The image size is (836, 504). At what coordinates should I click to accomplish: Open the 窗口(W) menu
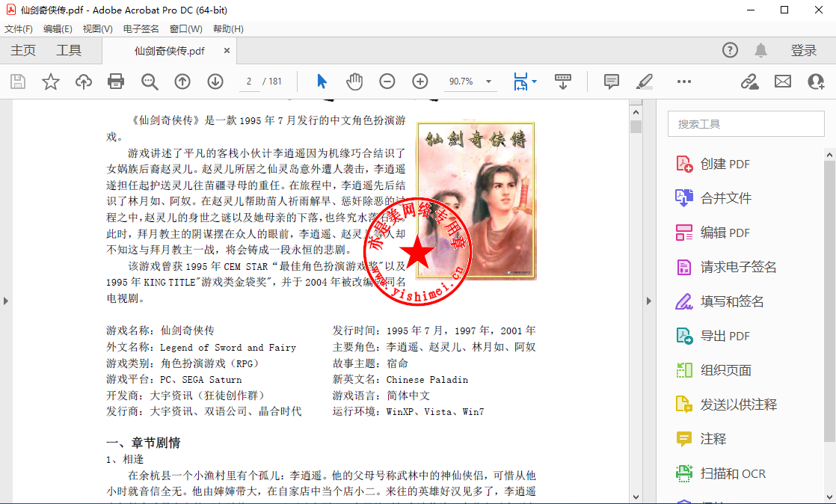click(x=186, y=29)
